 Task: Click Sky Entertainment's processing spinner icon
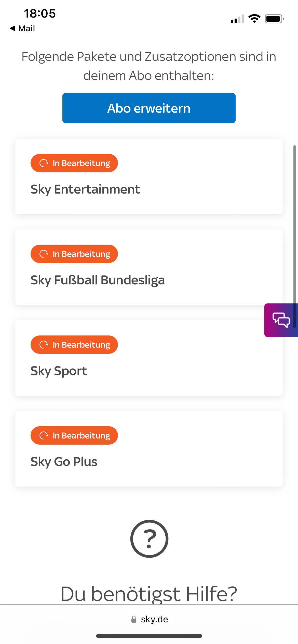click(x=44, y=163)
